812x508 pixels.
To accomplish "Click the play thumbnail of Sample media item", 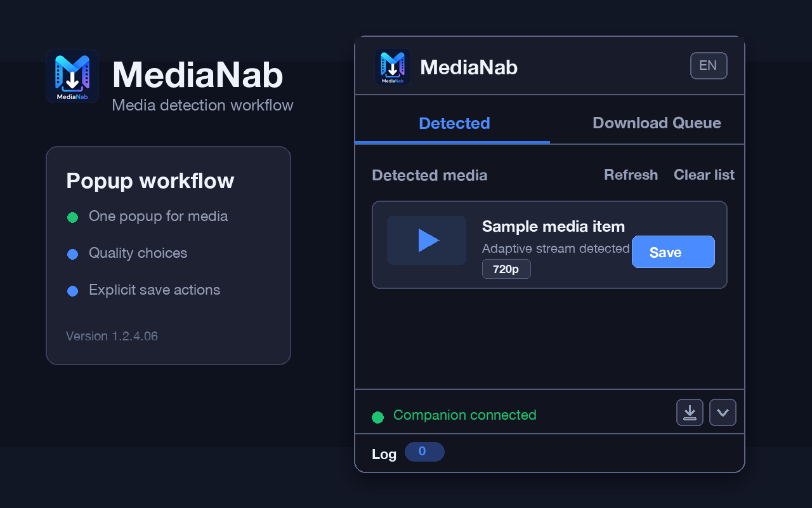I will 427,241.
